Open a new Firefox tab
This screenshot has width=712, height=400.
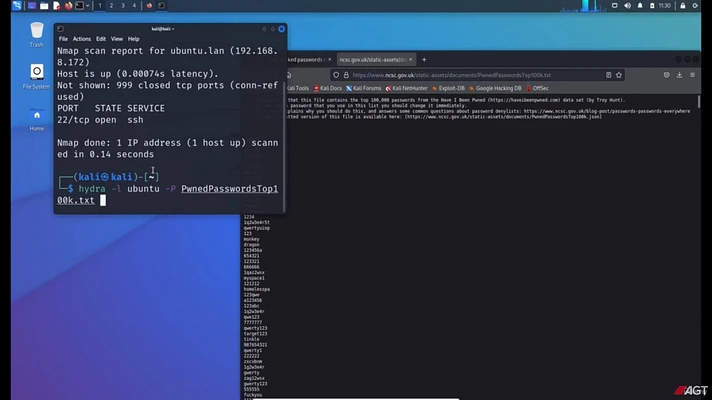(x=424, y=59)
